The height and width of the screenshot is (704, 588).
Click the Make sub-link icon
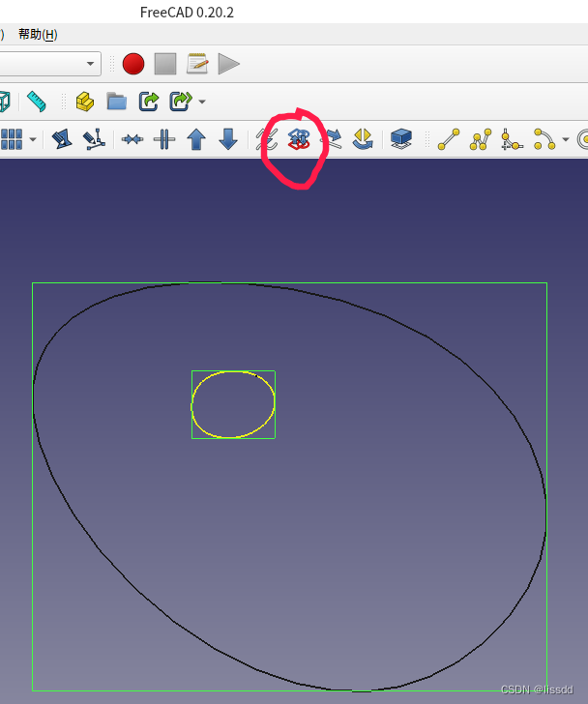point(181,102)
